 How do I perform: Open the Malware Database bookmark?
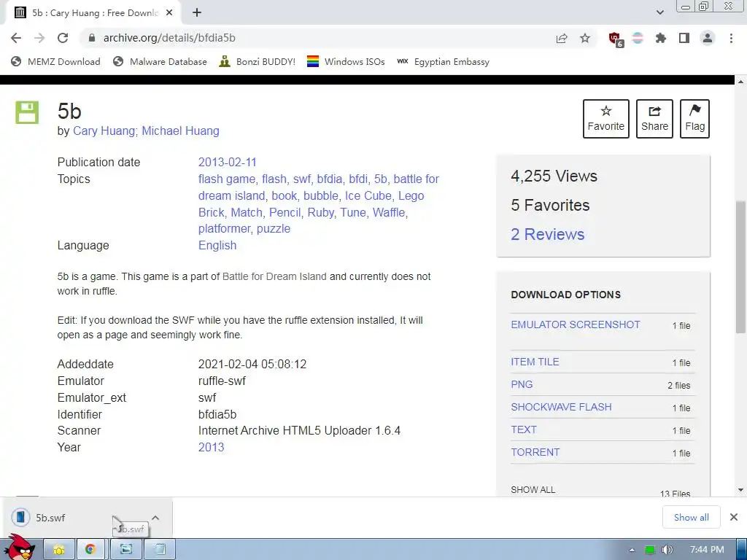coord(160,61)
